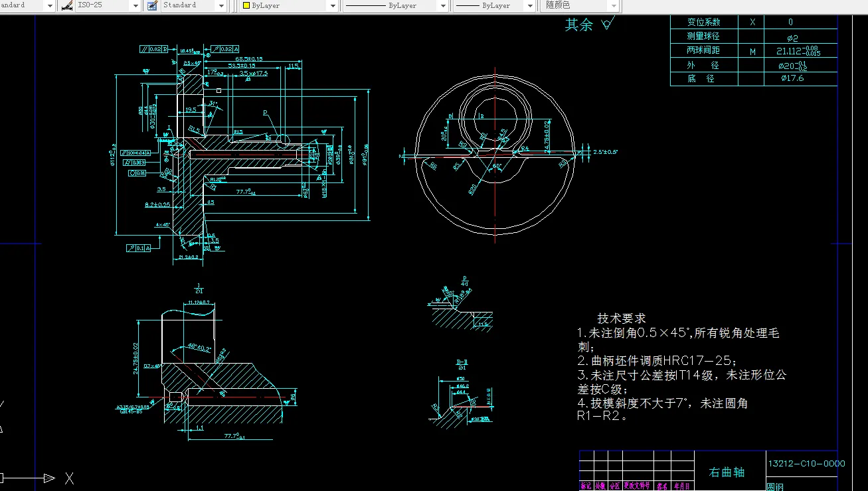The image size is (868, 491).
Task: Select drawing number 13212-C10-0000
Action: [x=806, y=463]
